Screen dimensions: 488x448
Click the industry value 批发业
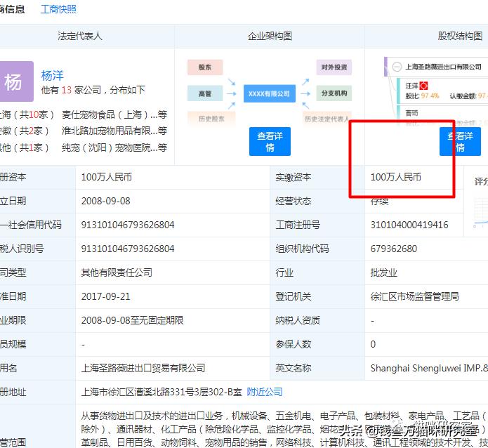tap(384, 272)
